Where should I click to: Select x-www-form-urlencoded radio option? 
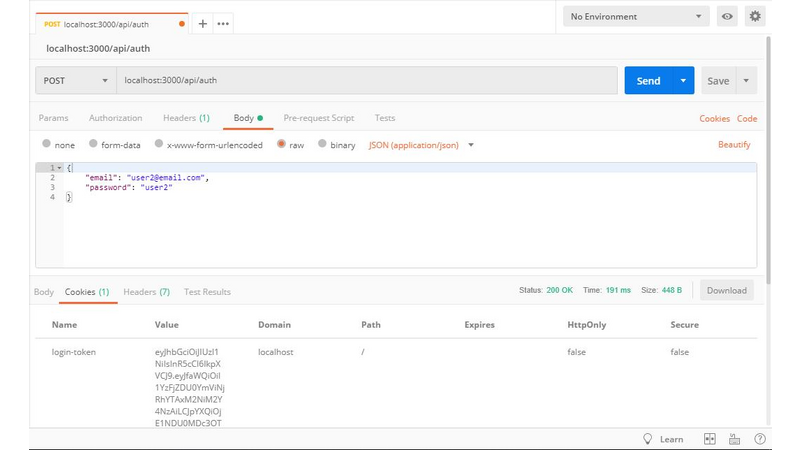tap(159, 144)
